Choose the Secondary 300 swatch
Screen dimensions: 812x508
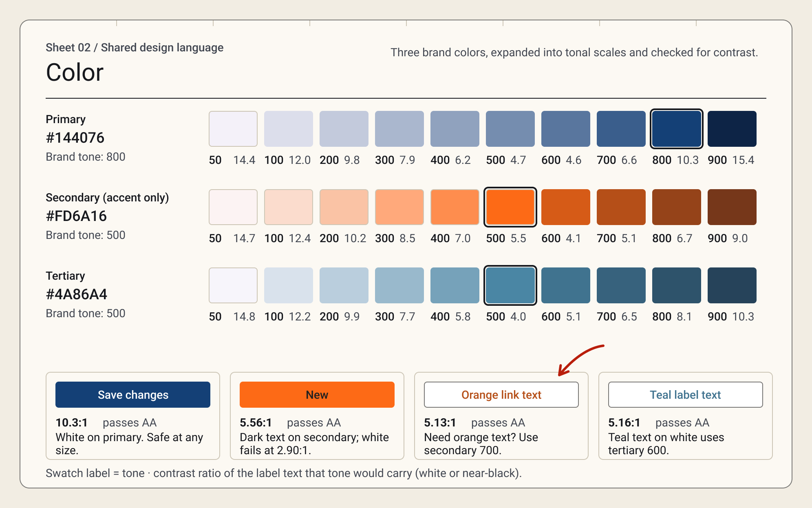click(399, 207)
